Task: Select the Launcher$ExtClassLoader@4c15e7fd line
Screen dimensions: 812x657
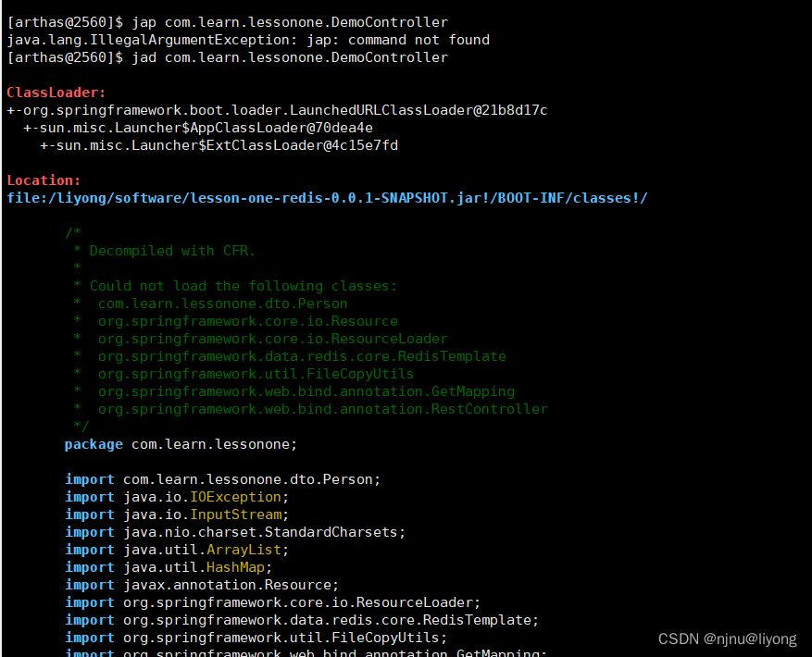Action: (219, 145)
